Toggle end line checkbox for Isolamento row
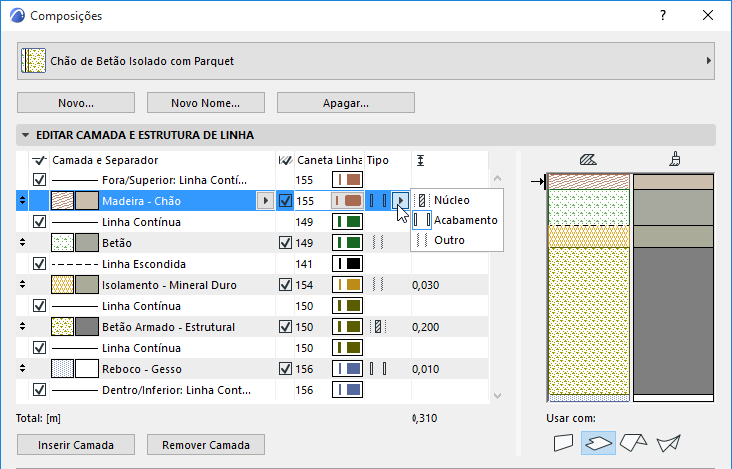The width and height of the screenshot is (732, 469). pyautogui.click(x=285, y=285)
